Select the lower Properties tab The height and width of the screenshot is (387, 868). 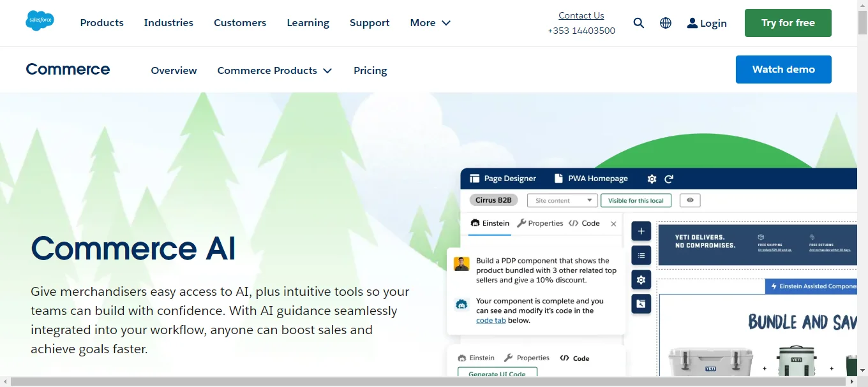tap(527, 358)
